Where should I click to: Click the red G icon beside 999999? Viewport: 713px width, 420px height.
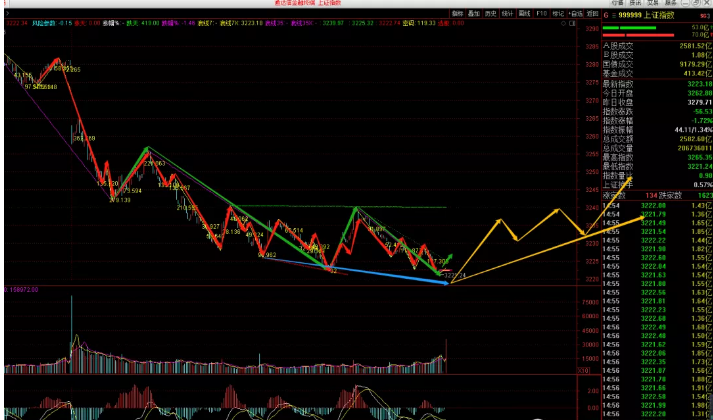(606, 16)
